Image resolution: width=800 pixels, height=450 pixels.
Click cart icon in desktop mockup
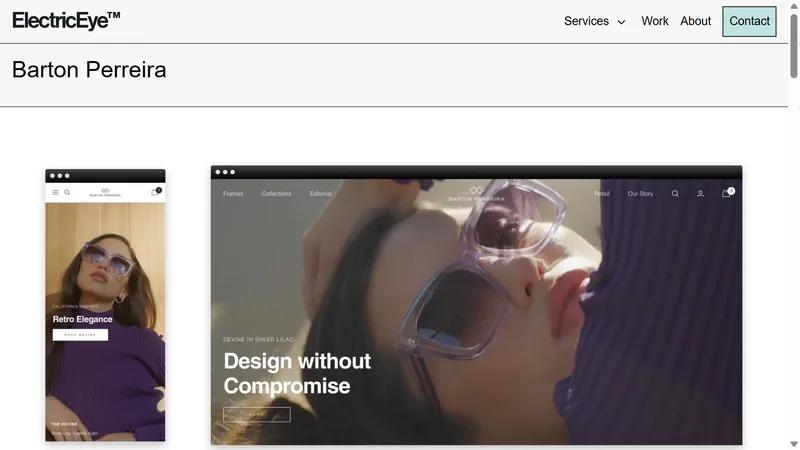[x=727, y=193]
